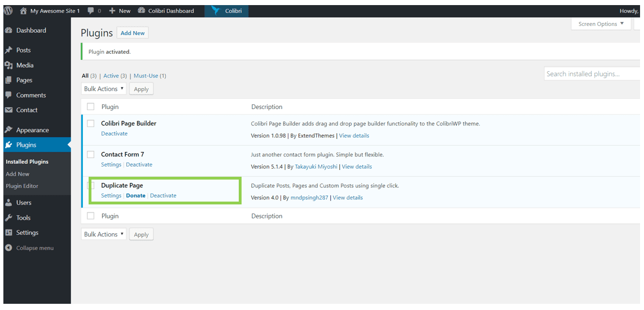The width and height of the screenshot is (644, 310).
Task: Collapse the admin sidebar menu
Action: pyautogui.click(x=34, y=248)
